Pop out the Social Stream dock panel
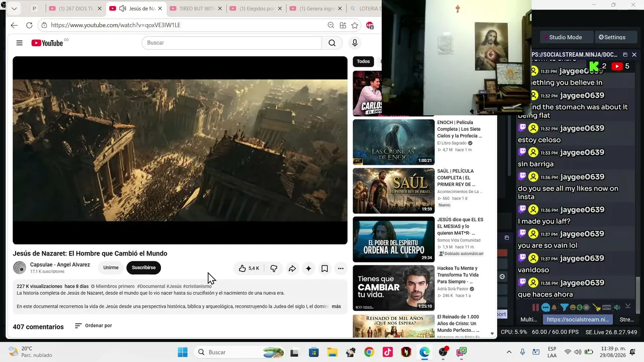 (625, 54)
